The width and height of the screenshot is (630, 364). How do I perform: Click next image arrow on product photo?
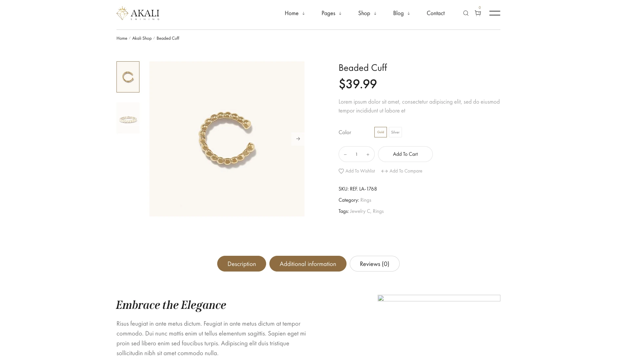pos(298,139)
